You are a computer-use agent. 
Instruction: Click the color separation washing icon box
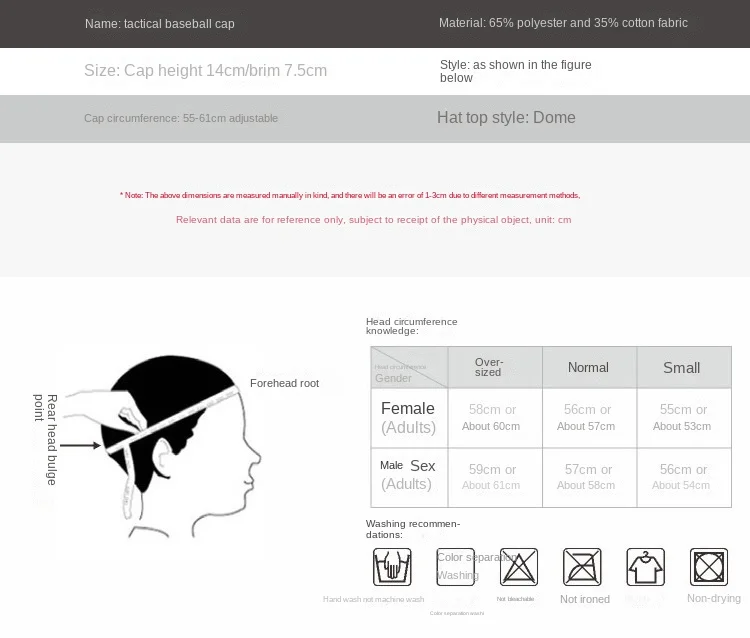pyautogui.click(x=455, y=567)
